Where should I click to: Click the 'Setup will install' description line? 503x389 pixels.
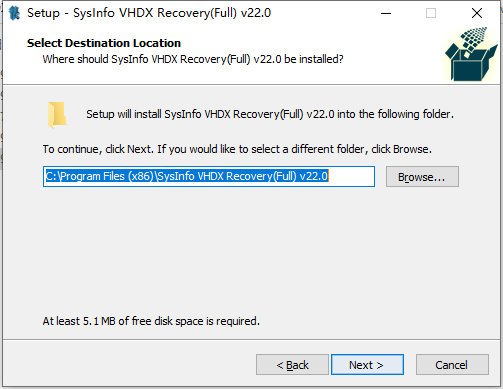[270, 114]
